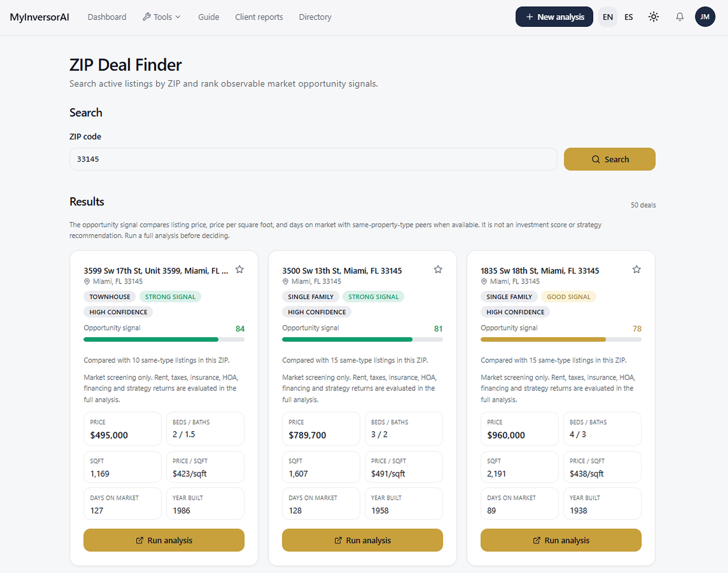This screenshot has width=728, height=573.
Task: Open the JM user avatar menu
Action: point(705,17)
